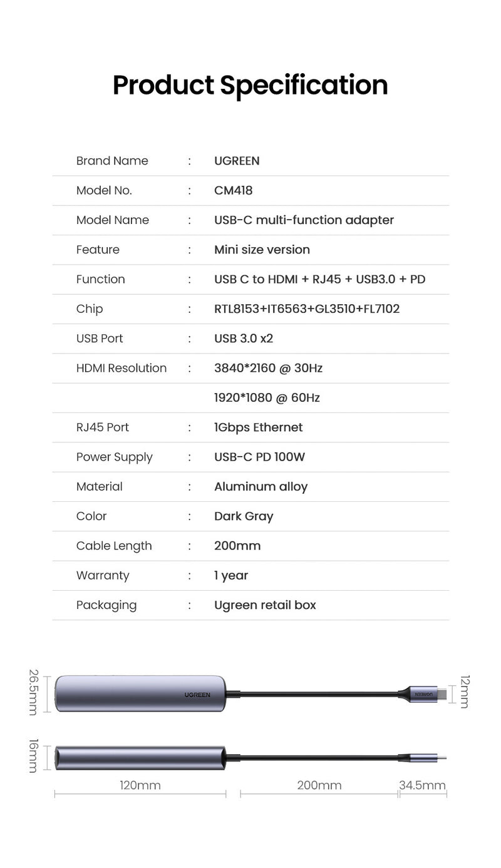Click the 26.5mm height dimension label
Image resolution: width=501 pixels, height=868 pixels.
[x=33, y=692]
